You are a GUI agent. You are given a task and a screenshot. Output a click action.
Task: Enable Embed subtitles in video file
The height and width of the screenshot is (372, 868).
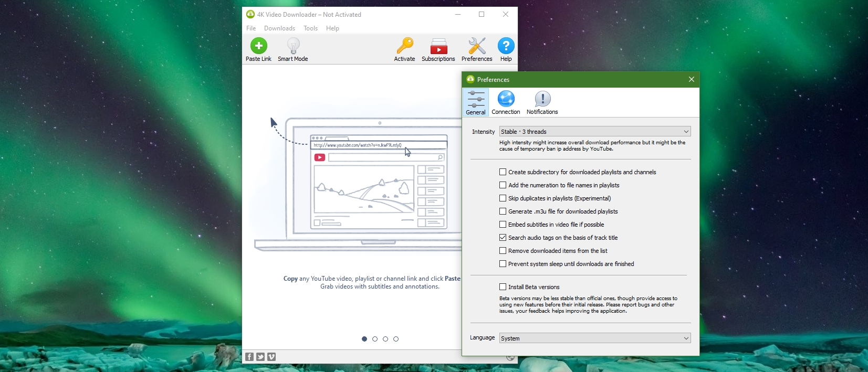[503, 225]
